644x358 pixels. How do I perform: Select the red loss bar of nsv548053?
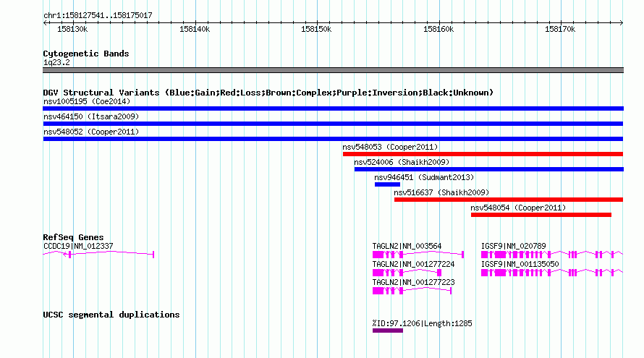[483, 154]
